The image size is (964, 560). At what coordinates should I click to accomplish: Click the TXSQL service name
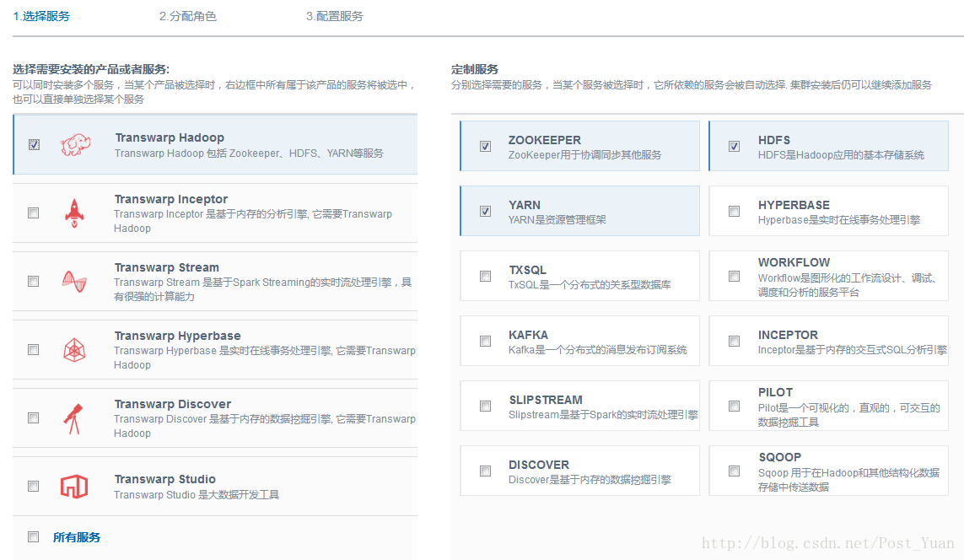point(527,270)
